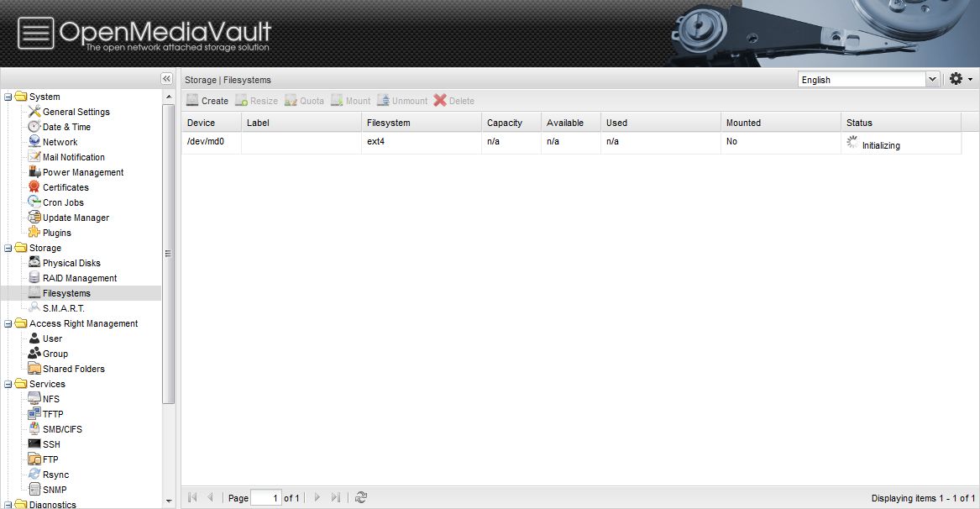Go to previous page button
Viewport: 980px width, 509px height.
(211, 498)
